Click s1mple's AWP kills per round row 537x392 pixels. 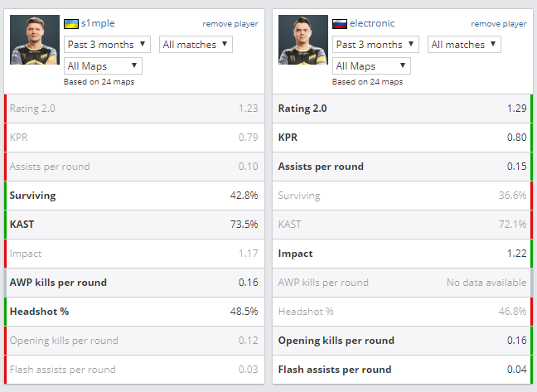[133, 283]
